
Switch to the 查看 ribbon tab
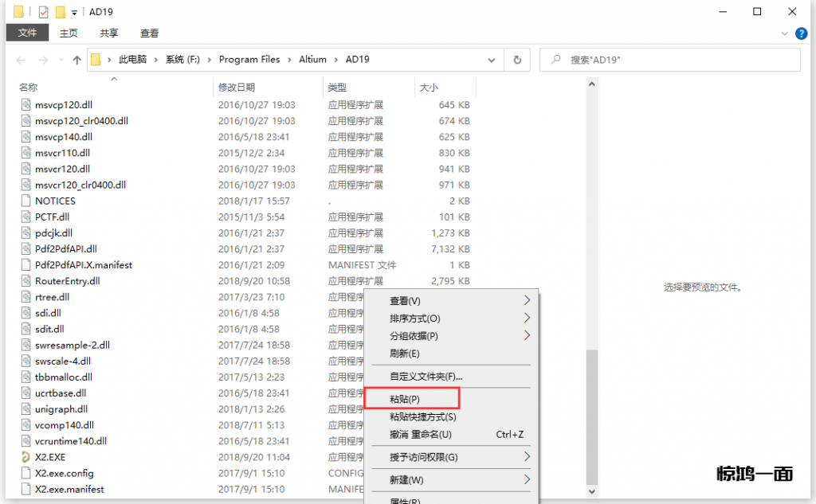click(149, 33)
